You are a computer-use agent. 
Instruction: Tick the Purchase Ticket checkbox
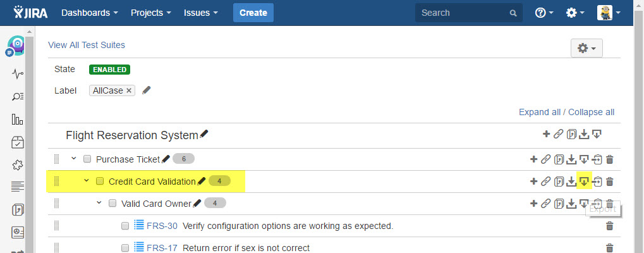coord(87,159)
